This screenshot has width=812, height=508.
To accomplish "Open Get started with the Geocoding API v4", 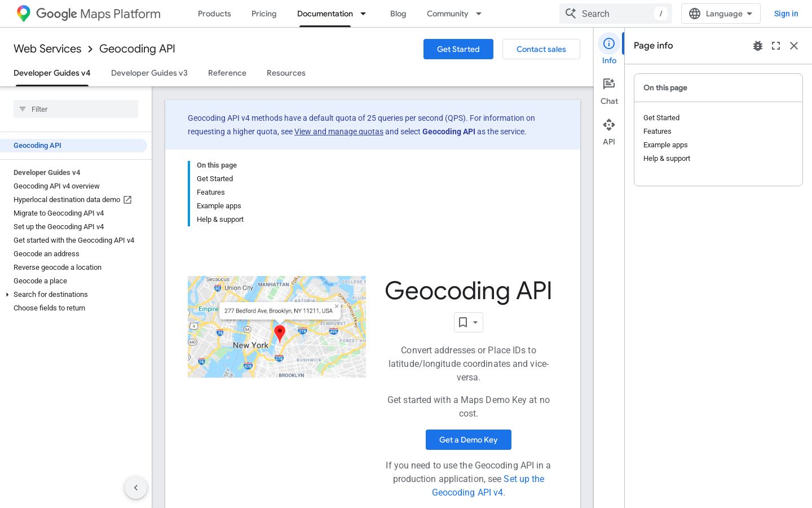I will coord(74,240).
